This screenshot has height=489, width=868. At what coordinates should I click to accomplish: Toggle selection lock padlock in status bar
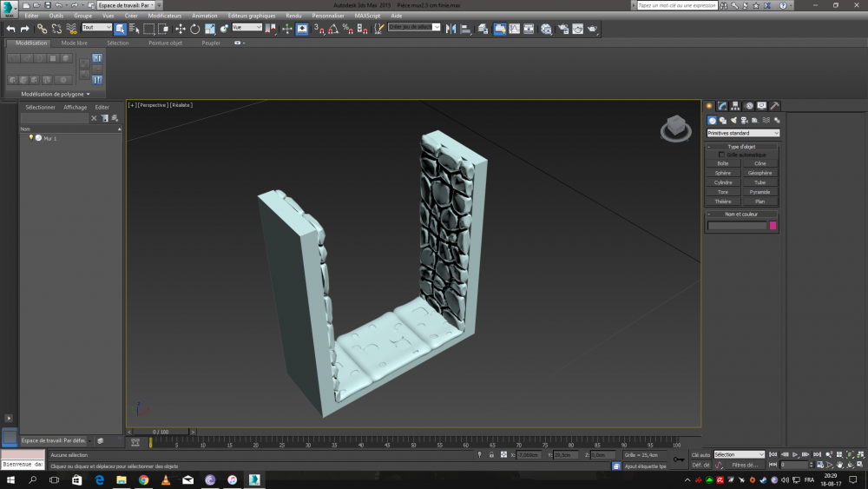tap(491, 454)
